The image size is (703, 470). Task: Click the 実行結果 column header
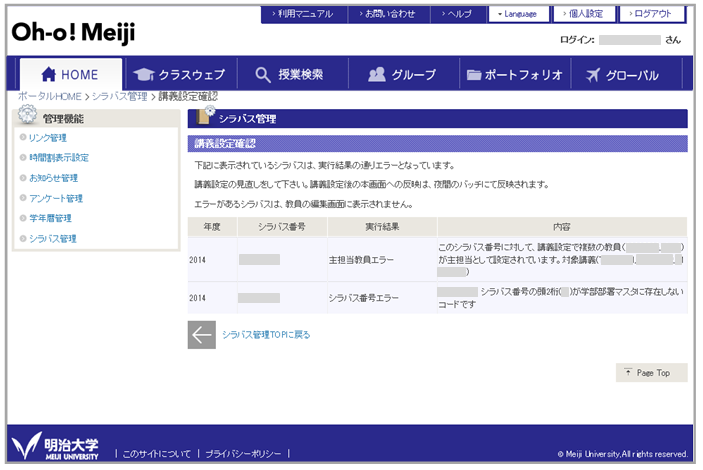(x=382, y=227)
